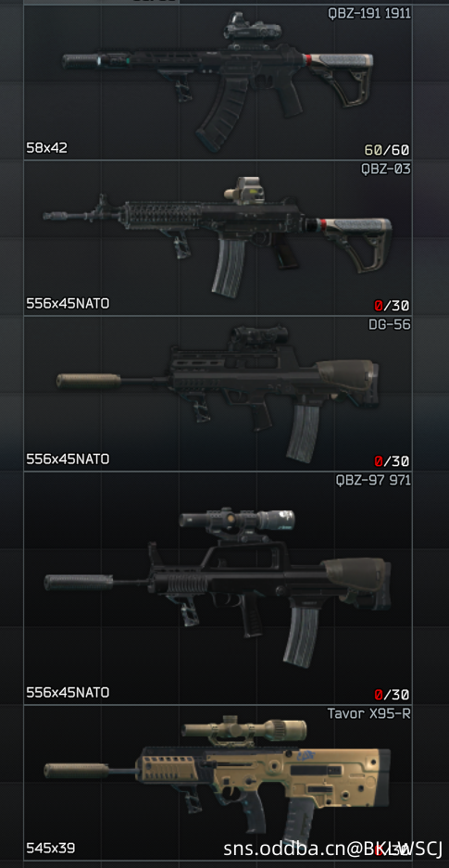This screenshot has height=868, width=449.
Task: Click the DG-56 0/30 ammo counter
Action: (392, 461)
